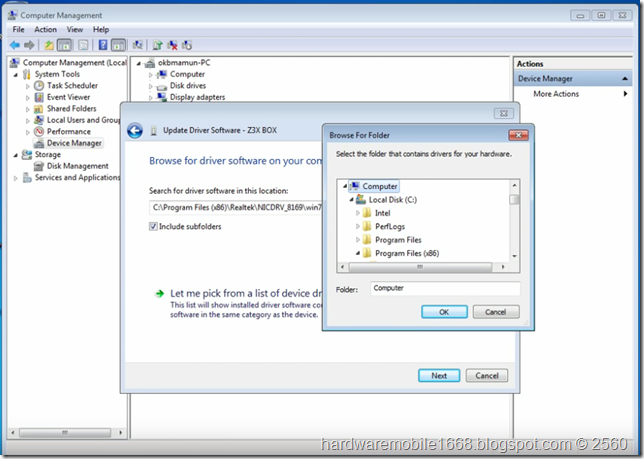Click the blue Help toolbar icon

pos(103,45)
